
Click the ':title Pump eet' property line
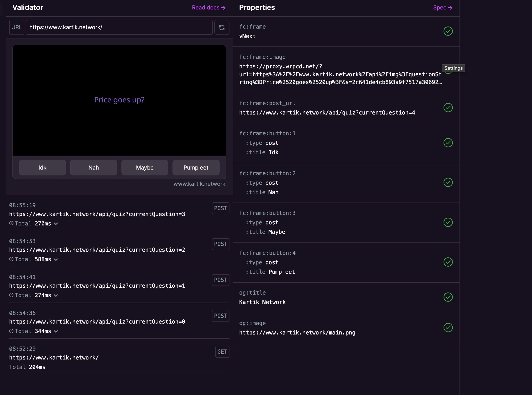pyautogui.click(x=270, y=272)
